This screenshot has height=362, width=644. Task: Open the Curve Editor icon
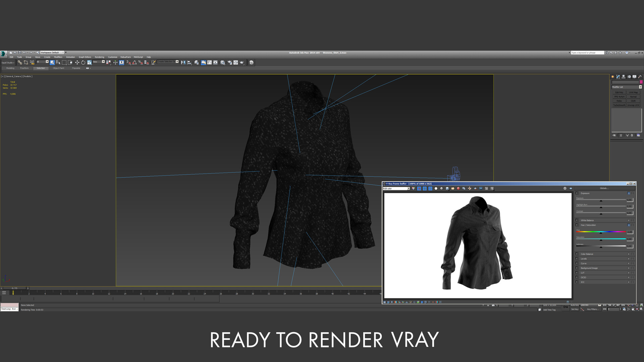[209, 62]
